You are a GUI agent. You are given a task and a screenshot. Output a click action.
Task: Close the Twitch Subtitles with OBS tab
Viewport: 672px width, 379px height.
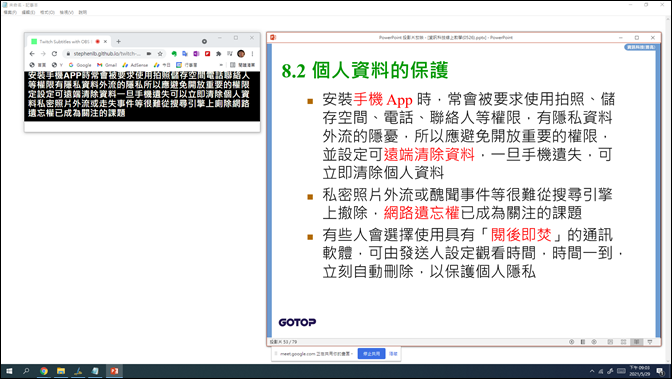click(105, 42)
